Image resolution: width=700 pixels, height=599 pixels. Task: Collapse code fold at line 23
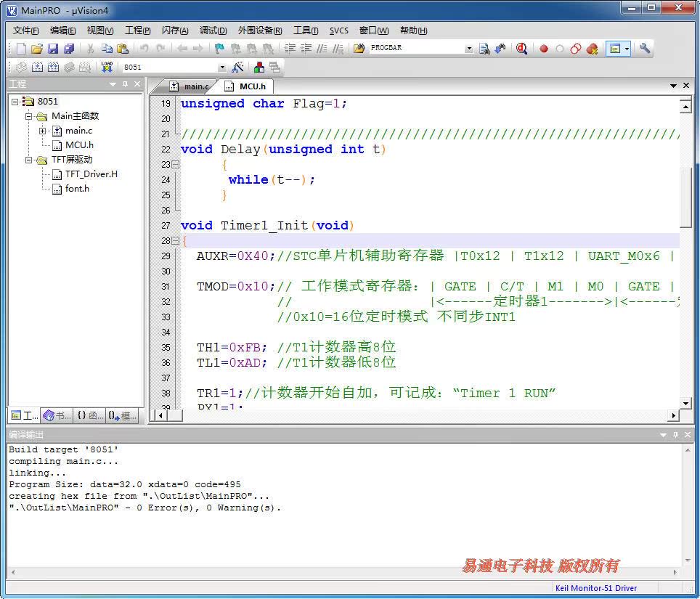(176, 165)
